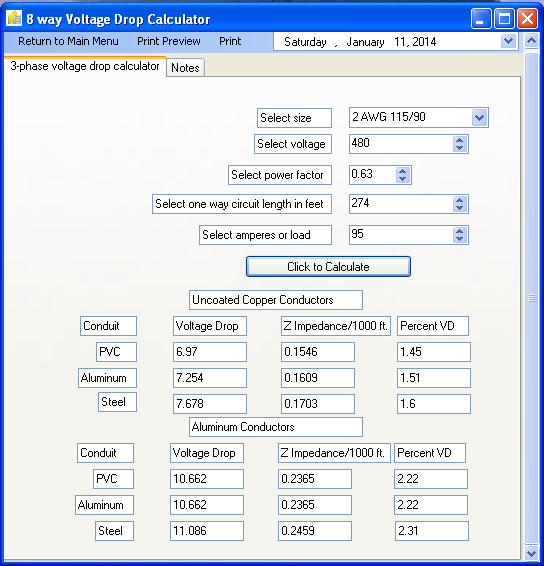Click the circuit length value field
This screenshot has height=566, width=544.
[401, 204]
